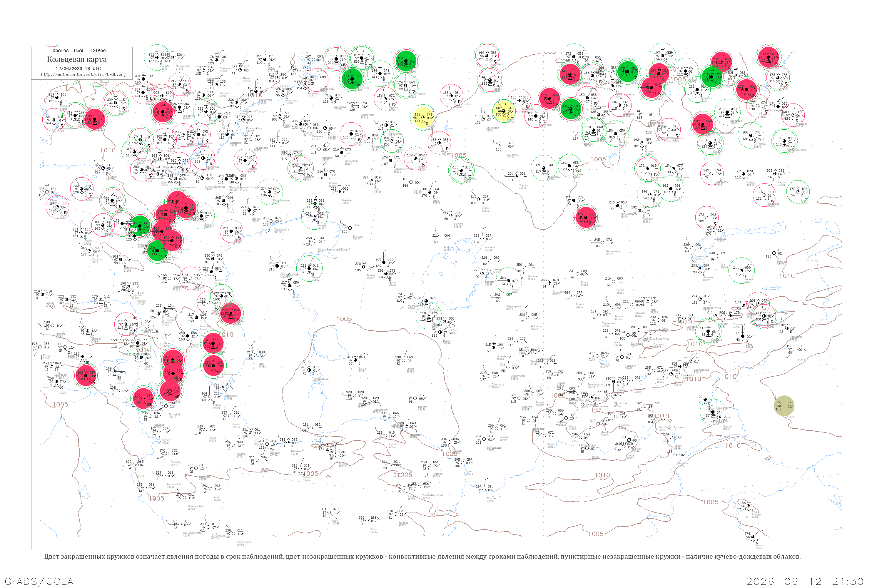Click the station label "Бузаубай"
The height and width of the screenshot is (588, 882).
502,356
